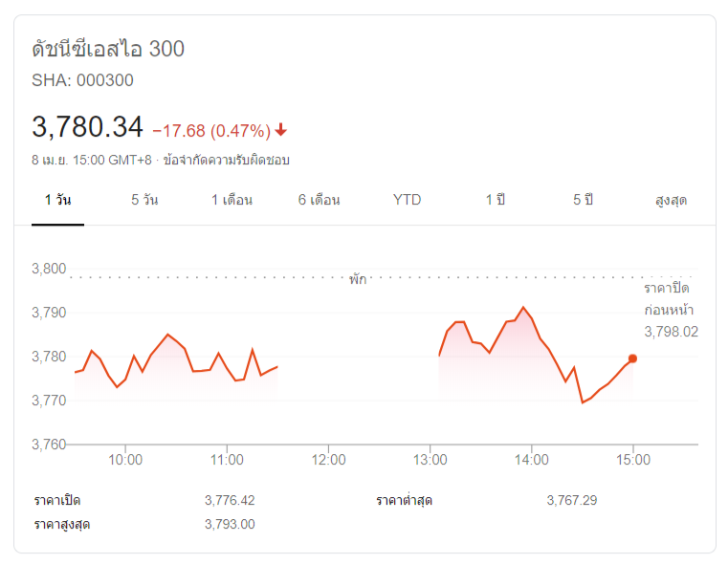This screenshot has width=728, height=564.
Task: Click the ราคาต่ำสุด value 3,767.29
Action: click(x=571, y=500)
